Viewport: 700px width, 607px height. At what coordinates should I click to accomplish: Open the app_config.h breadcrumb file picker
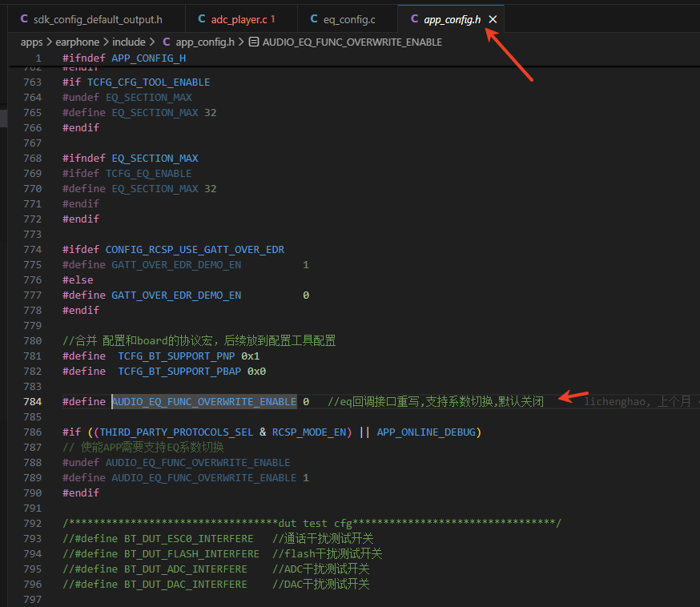[205, 42]
